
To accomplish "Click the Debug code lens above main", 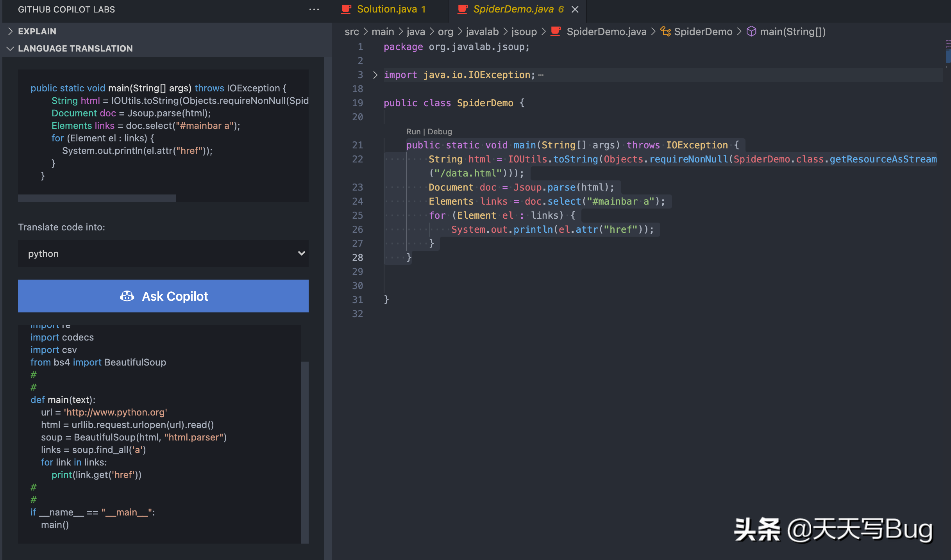I will click(x=440, y=132).
